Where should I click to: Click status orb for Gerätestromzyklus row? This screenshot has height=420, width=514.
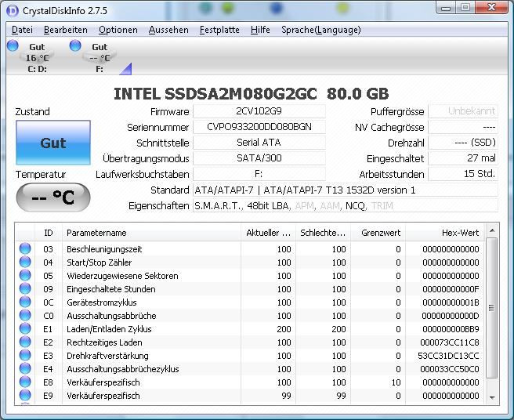[x=25, y=302]
